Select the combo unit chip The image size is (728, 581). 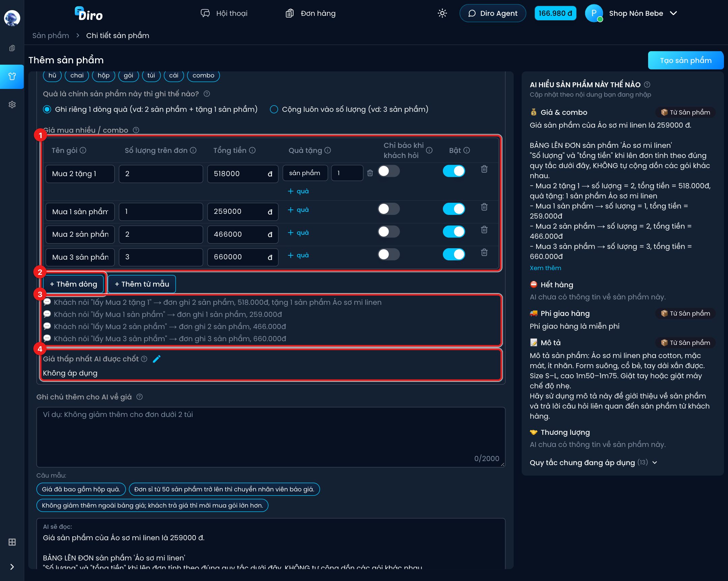[x=203, y=75]
